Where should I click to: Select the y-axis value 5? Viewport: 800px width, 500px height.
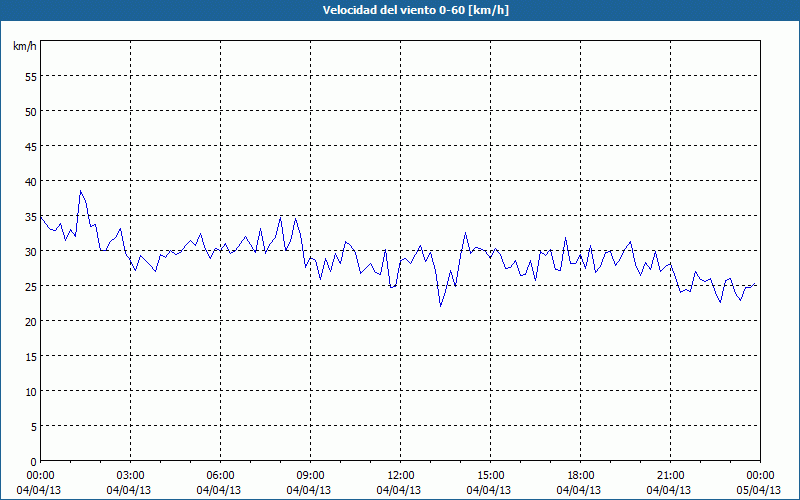34,426
